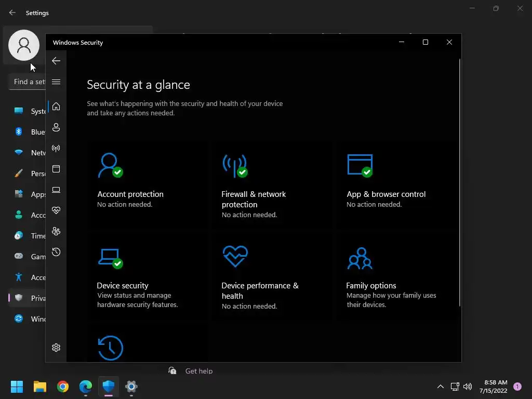Click the large Firewall antenna icon tile

point(235,166)
